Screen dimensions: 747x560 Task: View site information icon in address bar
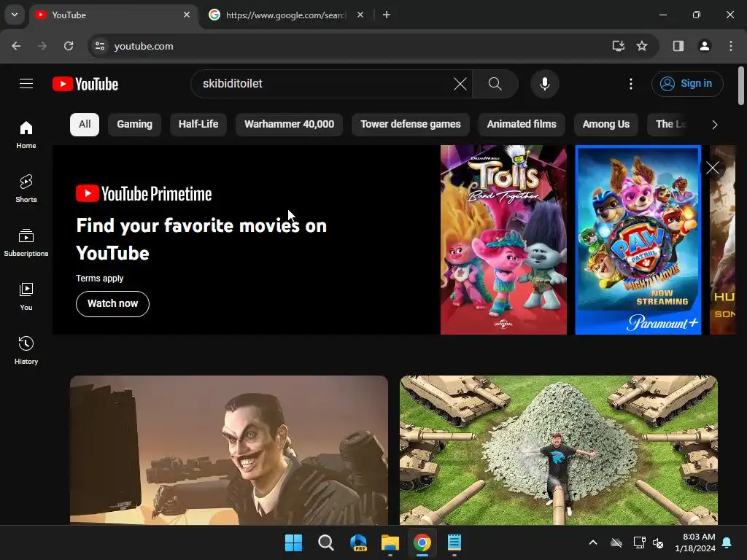[100, 46]
